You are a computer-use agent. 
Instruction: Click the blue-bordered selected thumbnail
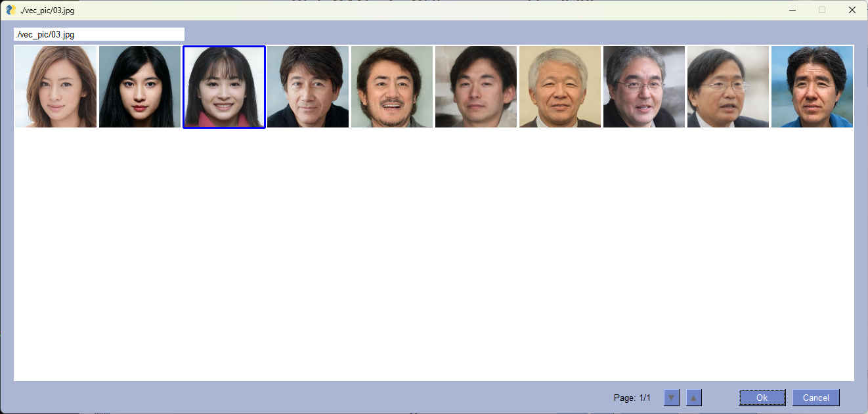pyautogui.click(x=224, y=87)
